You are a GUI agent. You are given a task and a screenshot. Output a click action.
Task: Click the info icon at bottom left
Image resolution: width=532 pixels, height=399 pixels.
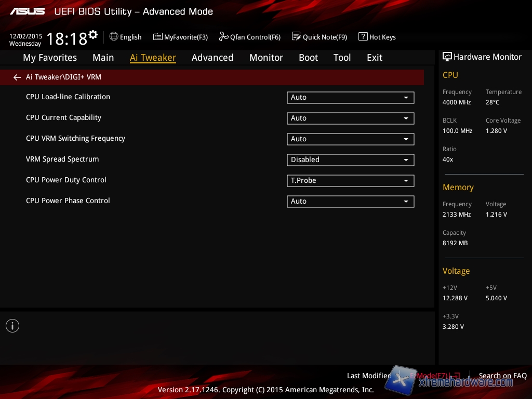[x=12, y=326]
